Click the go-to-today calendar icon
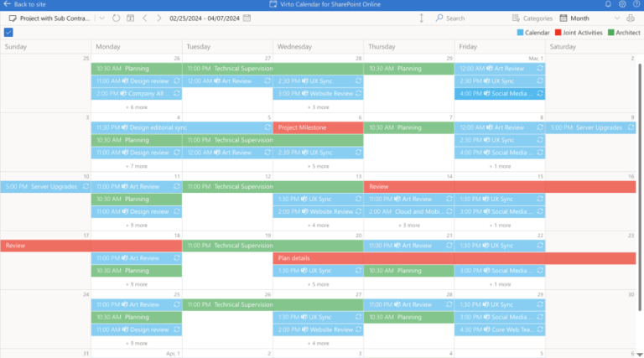This screenshot has height=358, width=644. 130,18
